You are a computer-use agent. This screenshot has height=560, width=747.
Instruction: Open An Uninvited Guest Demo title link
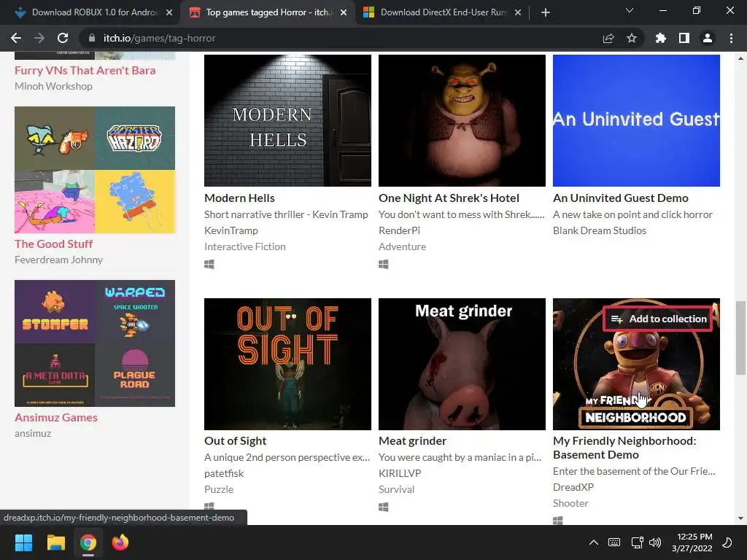pos(621,198)
